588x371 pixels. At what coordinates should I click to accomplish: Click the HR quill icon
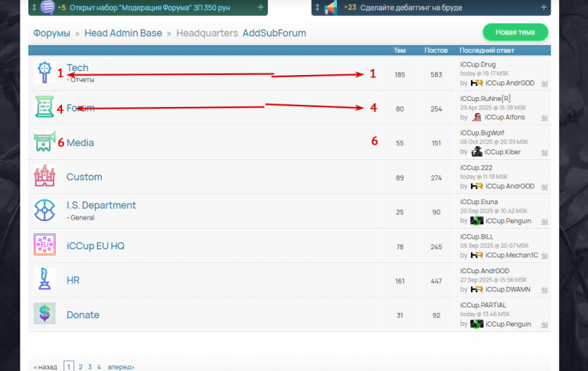[44, 278]
